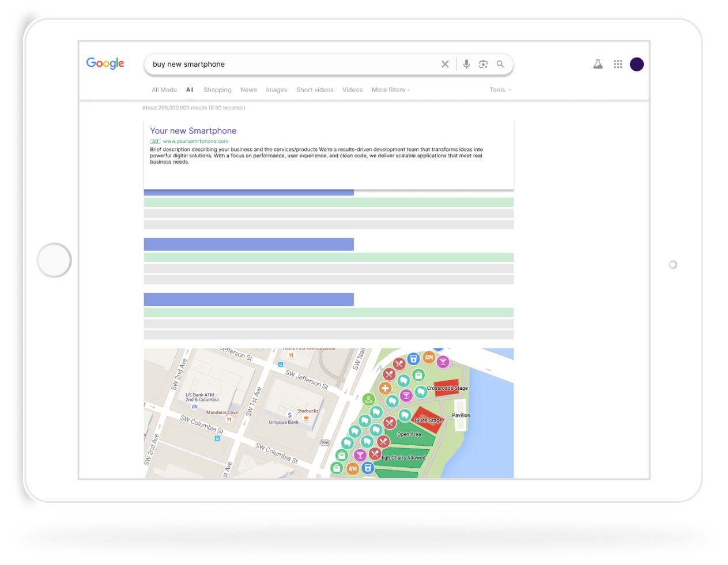This screenshot has height=565, width=728.
Task: Click into the search input field
Action: pyautogui.click(x=288, y=65)
